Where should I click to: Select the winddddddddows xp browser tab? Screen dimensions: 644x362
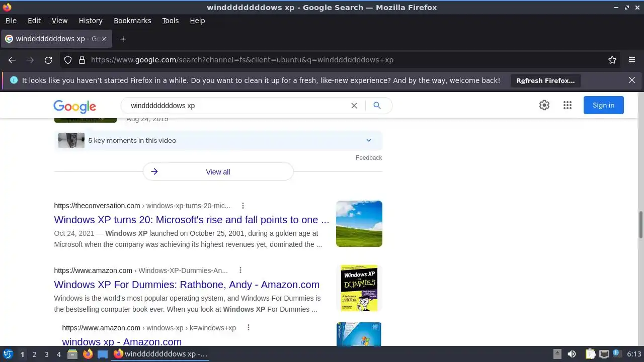[56, 39]
